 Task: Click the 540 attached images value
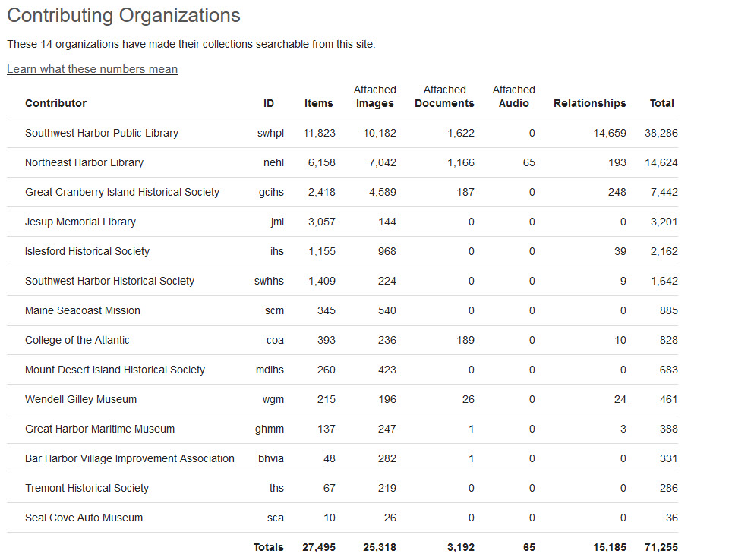[387, 310]
